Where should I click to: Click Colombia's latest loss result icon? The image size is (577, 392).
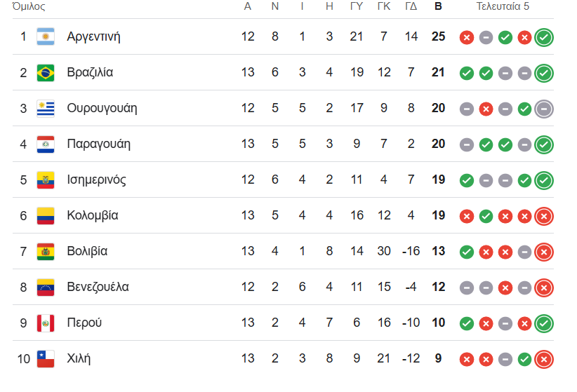(x=544, y=216)
